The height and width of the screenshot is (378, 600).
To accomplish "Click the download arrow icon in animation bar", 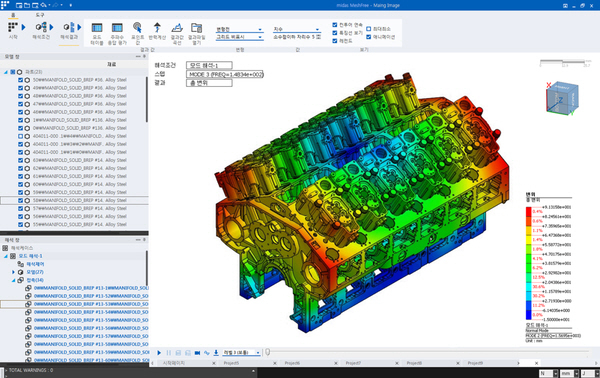I will pyautogui.click(x=216, y=353).
